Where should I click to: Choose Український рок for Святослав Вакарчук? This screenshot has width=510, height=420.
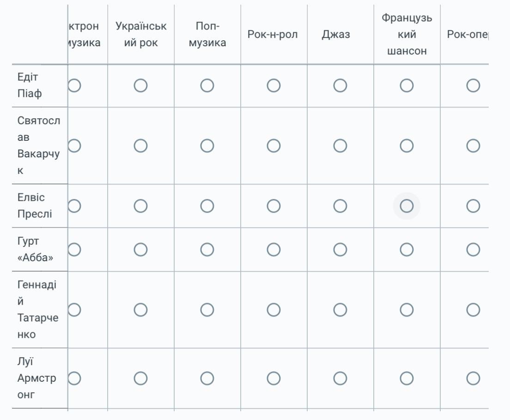(140, 146)
